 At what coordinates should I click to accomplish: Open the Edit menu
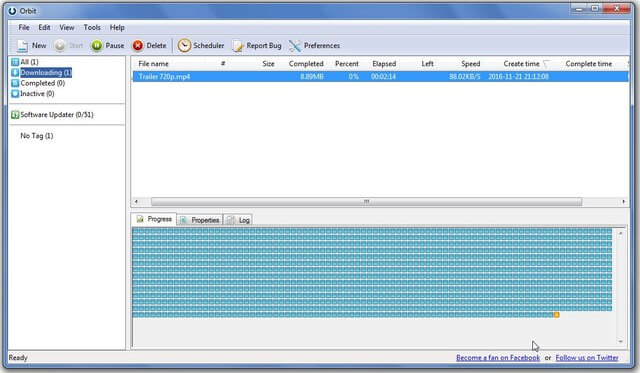[x=44, y=27]
